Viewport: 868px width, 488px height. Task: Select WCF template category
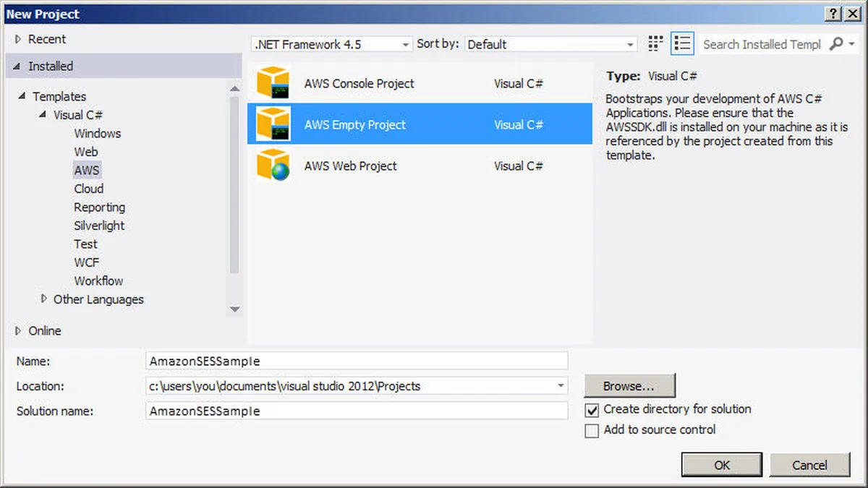pos(87,262)
